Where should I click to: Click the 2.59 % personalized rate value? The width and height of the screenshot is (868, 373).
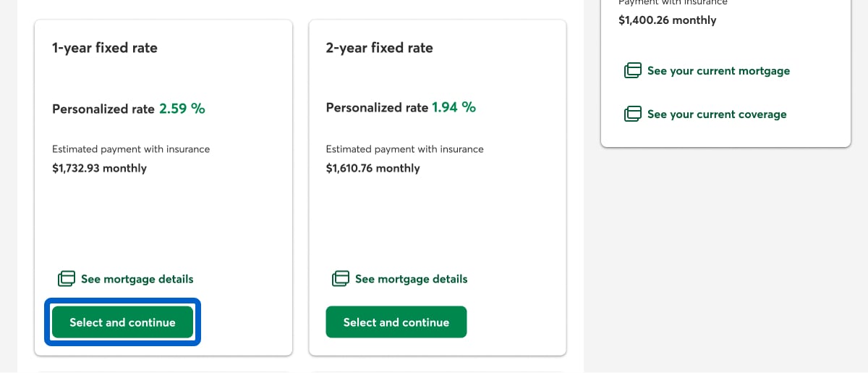182,109
